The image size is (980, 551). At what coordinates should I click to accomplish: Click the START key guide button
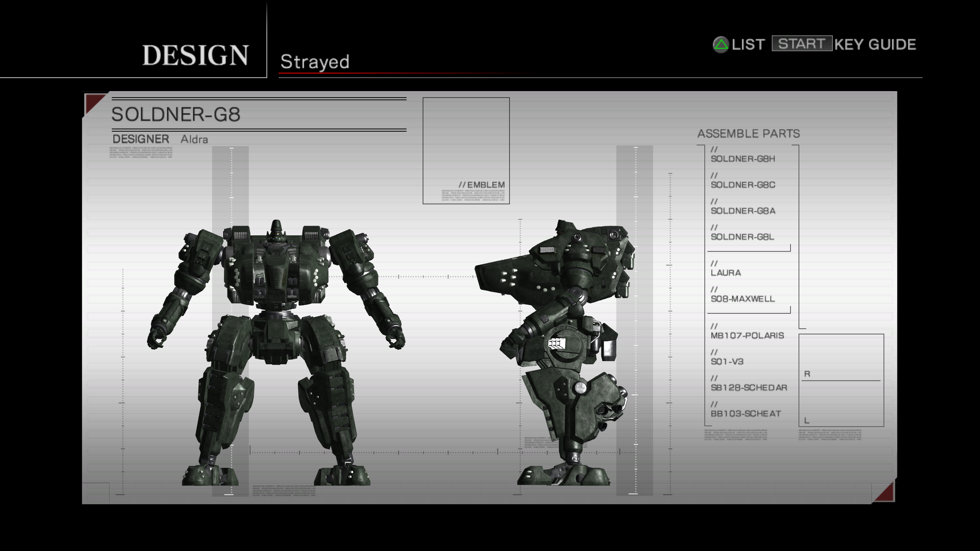tap(802, 44)
